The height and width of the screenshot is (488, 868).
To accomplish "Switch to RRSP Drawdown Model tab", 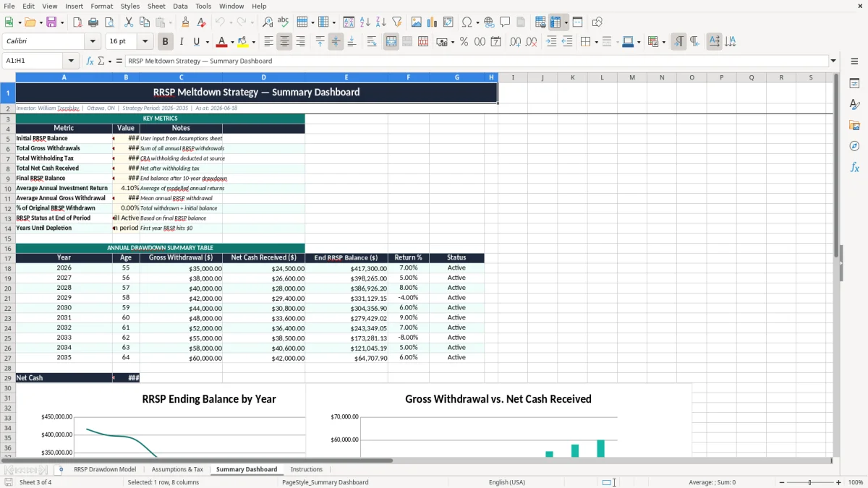I will (105, 469).
